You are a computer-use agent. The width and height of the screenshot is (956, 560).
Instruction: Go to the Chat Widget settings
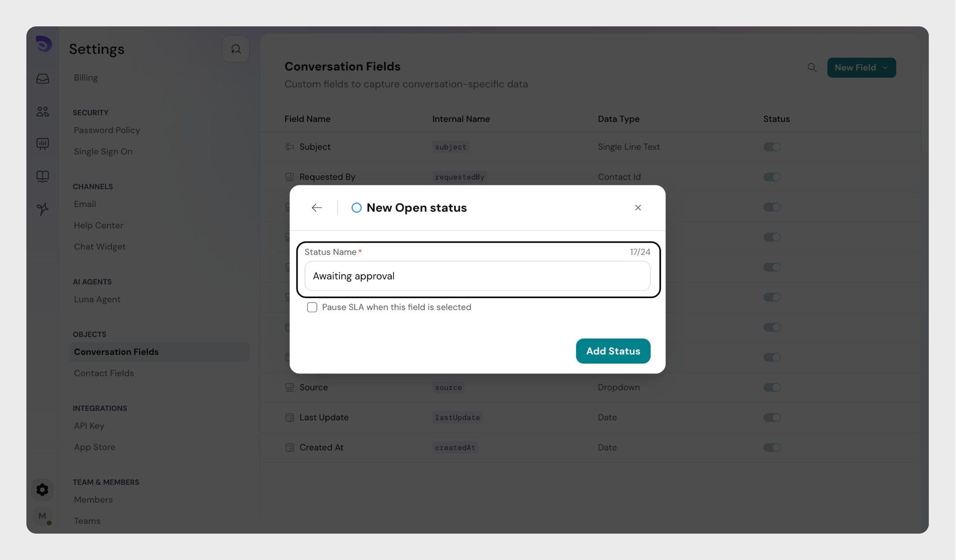pos(99,247)
